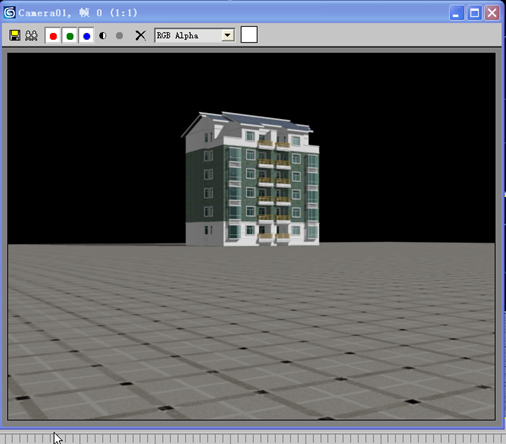This screenshot has height=444, width=506.
Task: Toggle the red channel display
Action: tap(53, 36)
